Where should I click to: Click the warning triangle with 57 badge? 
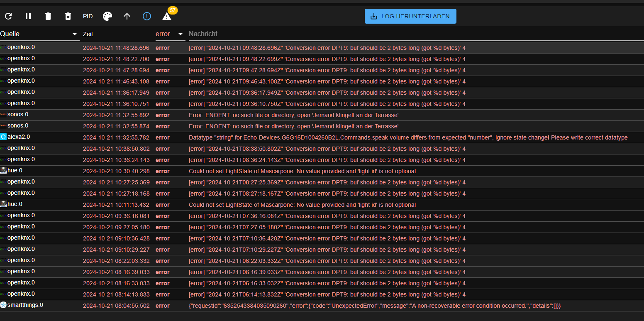point(167,16)
